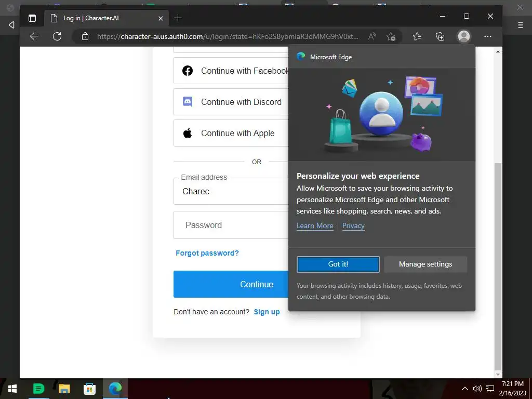This screenshot has height=399, width=532.
Task: Show hidden system tray icons
Action: [465, 389]
